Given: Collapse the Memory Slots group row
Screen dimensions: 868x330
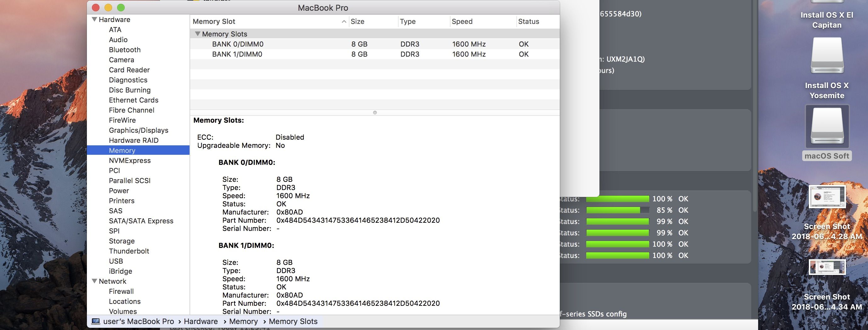Looking at the screenshot, I should (x=198, y=34).
